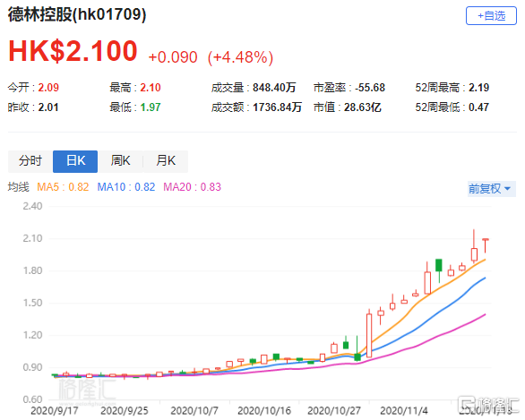The width and height of the screenshot is (525, 420).
Task: Click the 最高 value 2.10
Action: (x=151, y=88)
